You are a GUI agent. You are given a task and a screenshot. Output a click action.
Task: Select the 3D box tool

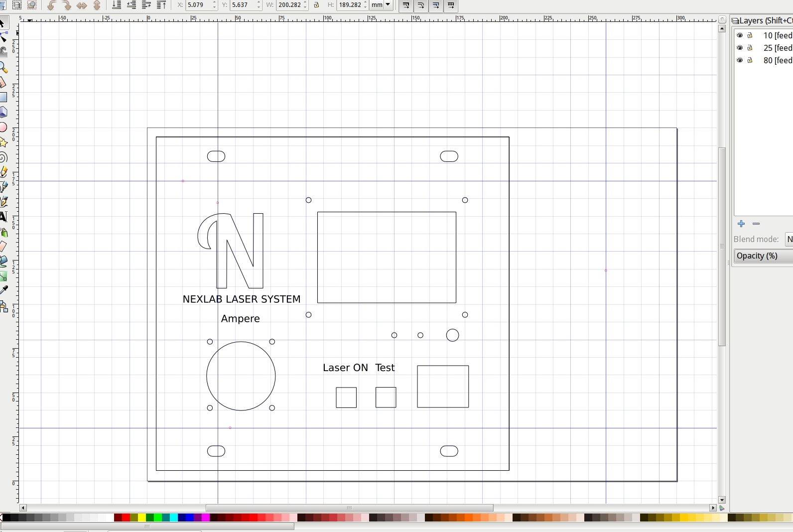pyautogui.click(x=3, y=112)
